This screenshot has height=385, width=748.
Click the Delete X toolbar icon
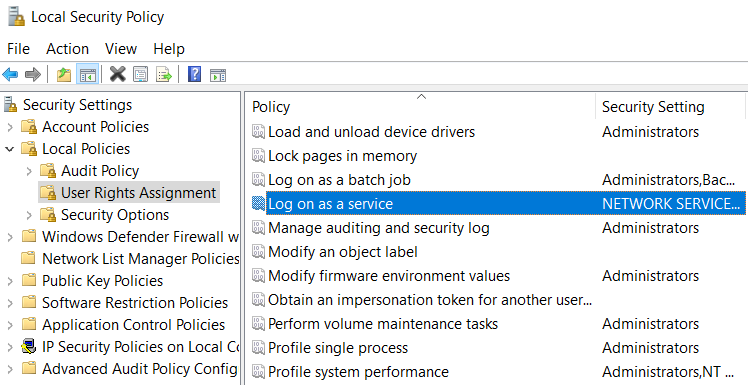pos(117,74)
